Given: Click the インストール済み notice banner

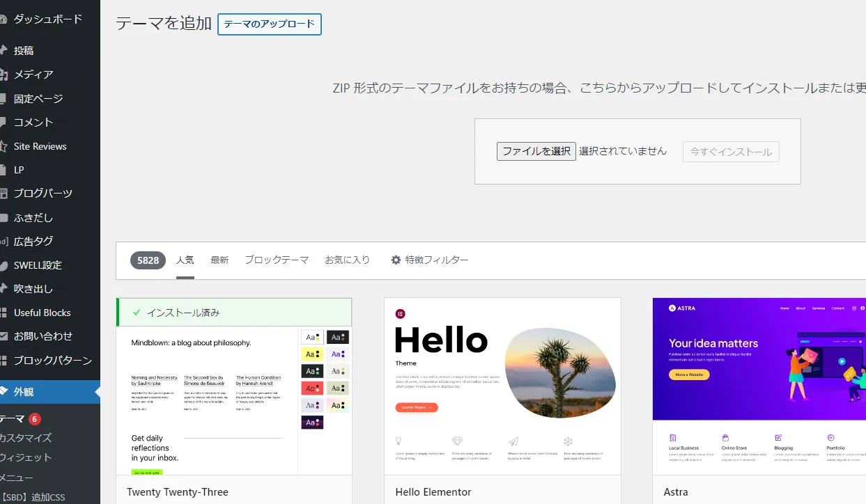Looking at the screenshot, I should click(x=234, y=313).
